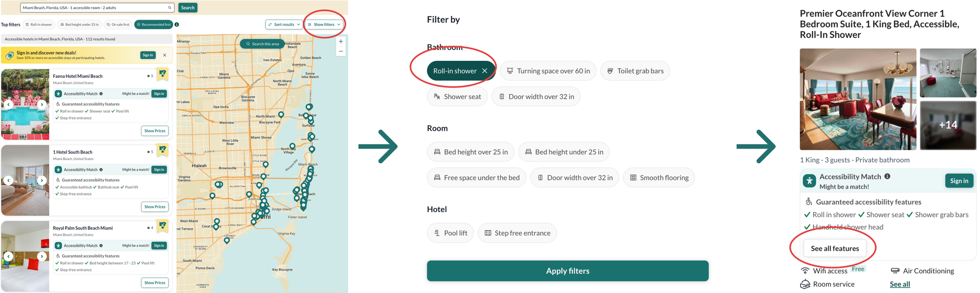Screen dimensions: 980x293
Task: Previous photo arrow on 1 Hotel South Beach
Action: pos(8,180)
